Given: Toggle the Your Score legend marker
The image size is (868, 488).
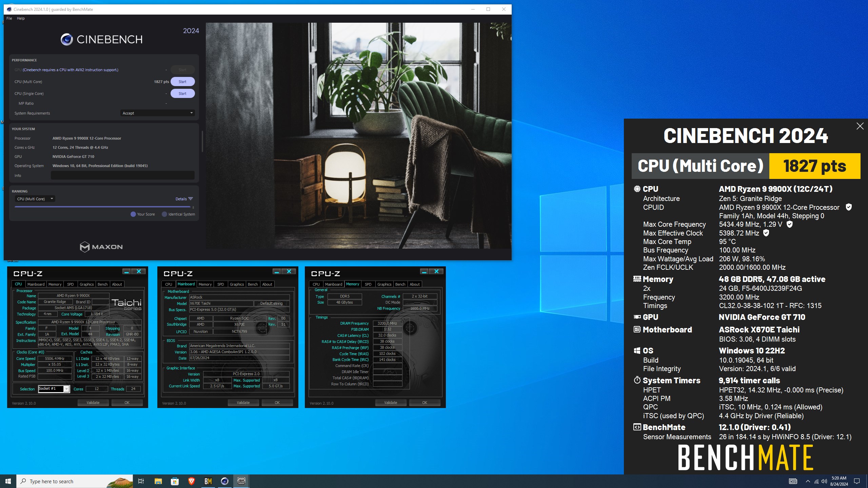Looking at the screenshot, I should 133,214.
